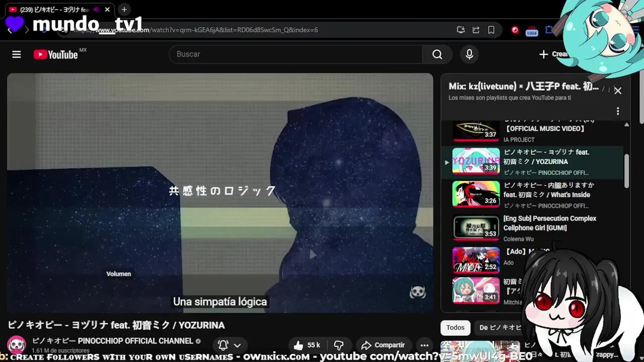Like the video with the 55 k thumbs up

point(307,345)
